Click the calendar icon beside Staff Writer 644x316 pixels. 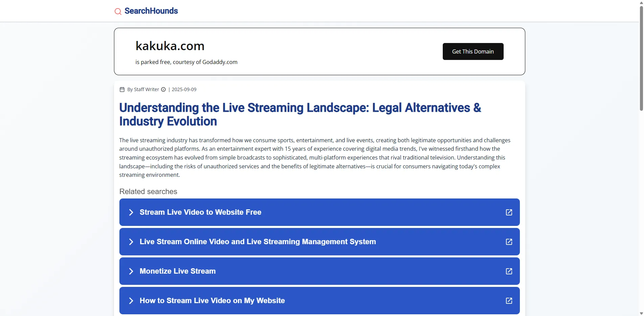[122, 89]
